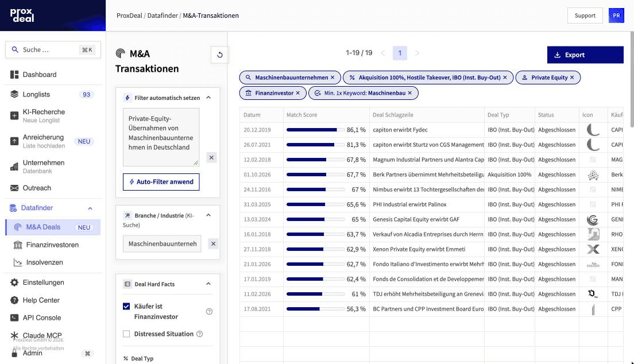Click the Export button
This screenshot has width=634, height=364.
585,55
